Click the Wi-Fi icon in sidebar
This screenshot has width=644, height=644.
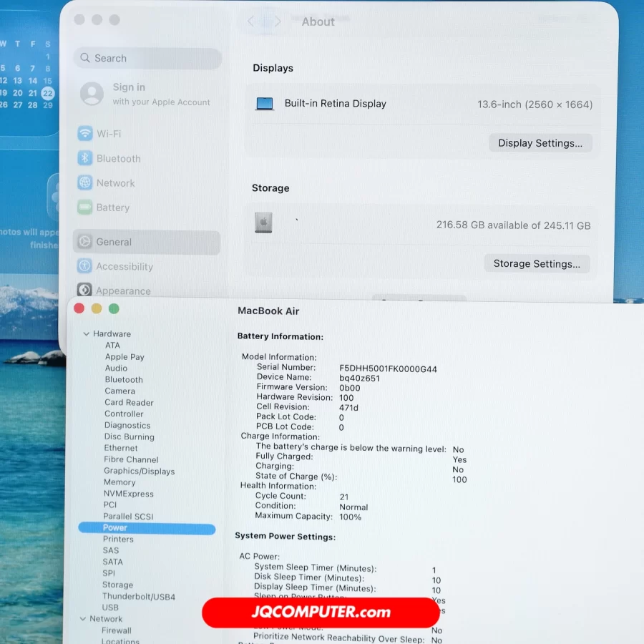(85, 134)
